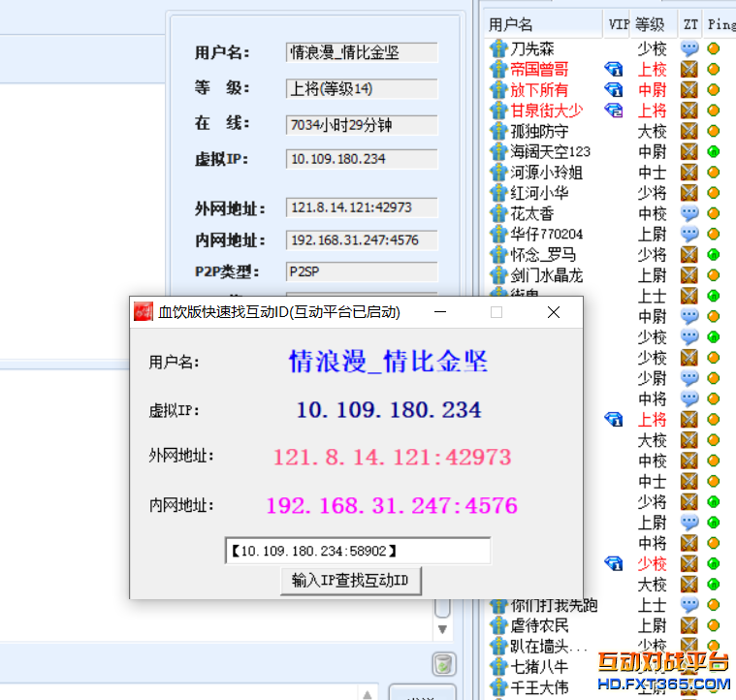
Task: Select user 千王大伟 in the list
Action: point(540,687)
